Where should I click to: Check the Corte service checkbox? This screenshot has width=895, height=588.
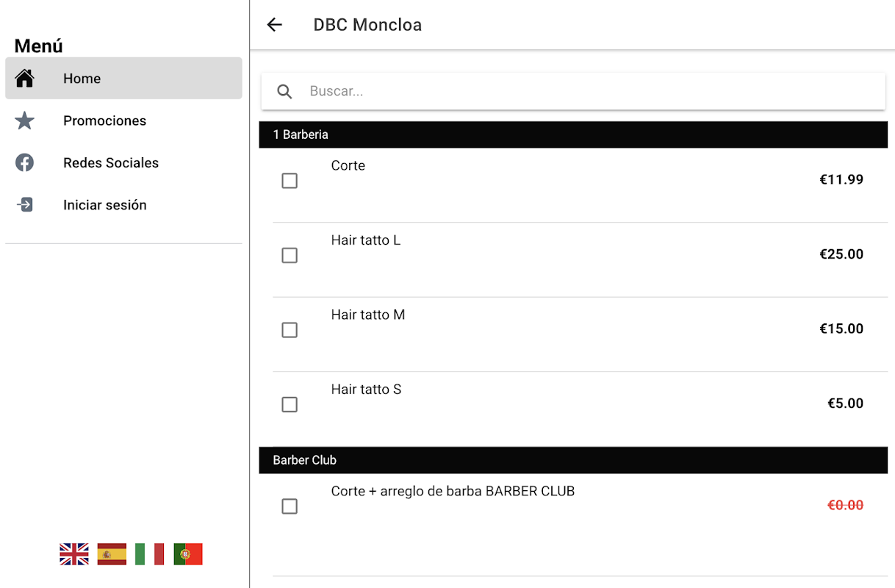click(290, 181)
